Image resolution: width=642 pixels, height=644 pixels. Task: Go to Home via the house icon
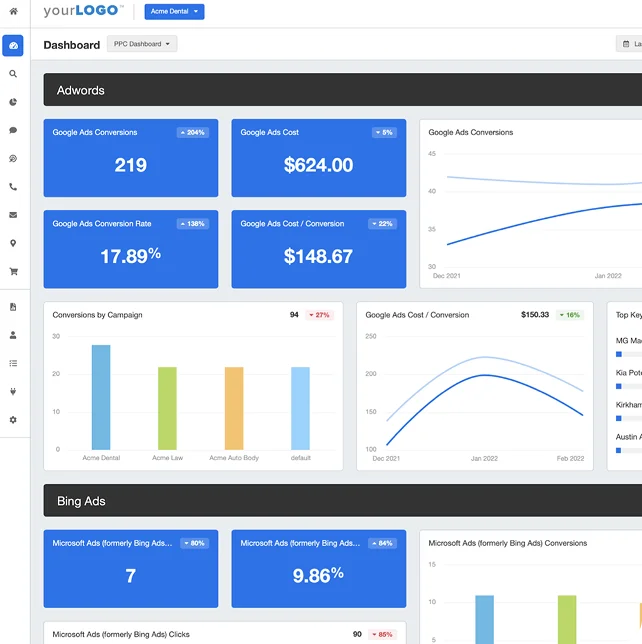13,12
